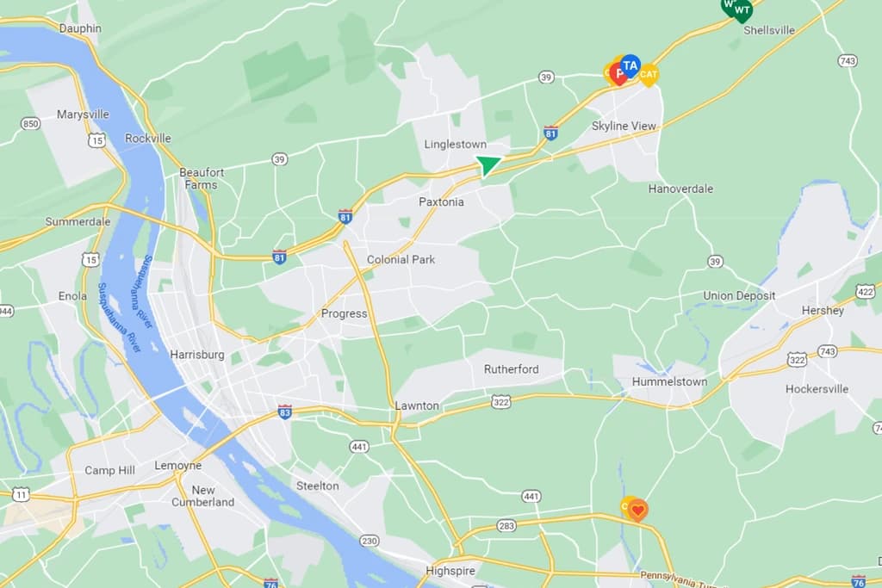Select the Hummelstown label
Image resolution: width=882 pixels, height=588 pixels.
pos(669,381)
